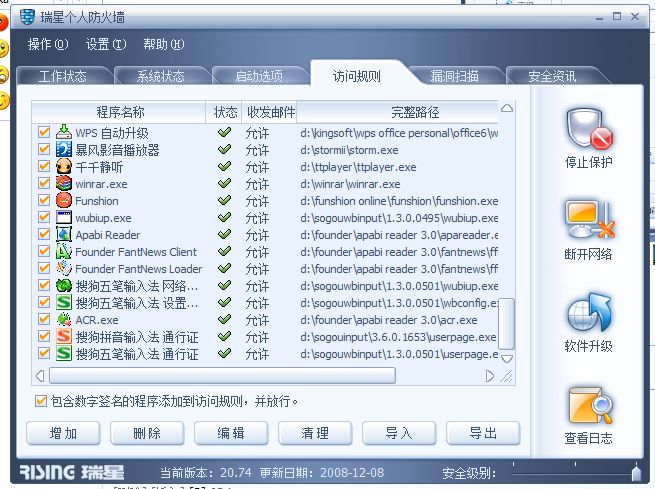Image resolution: width=655 pixels, height=489 pixels.
Task: Sort by 完整路径 column header
Action: (x=398, y=112)
